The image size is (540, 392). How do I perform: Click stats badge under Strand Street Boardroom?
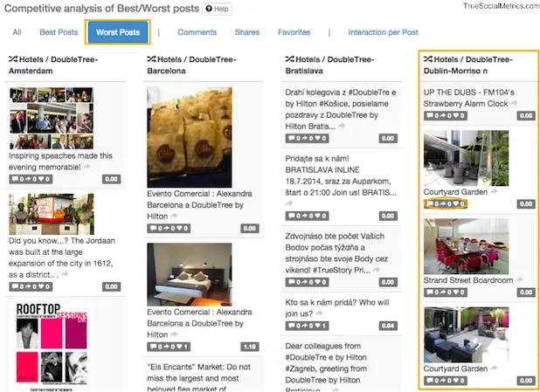click(446, 292)
